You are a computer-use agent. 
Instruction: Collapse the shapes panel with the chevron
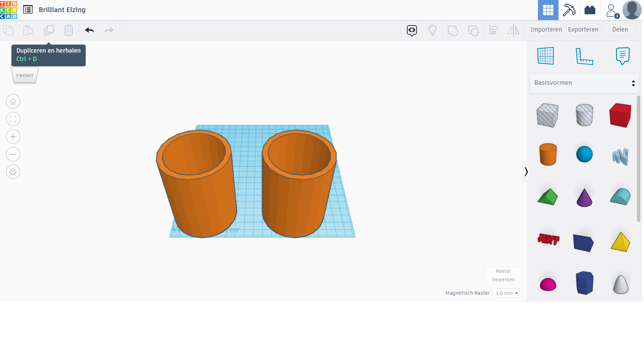[x=526, y=172]
